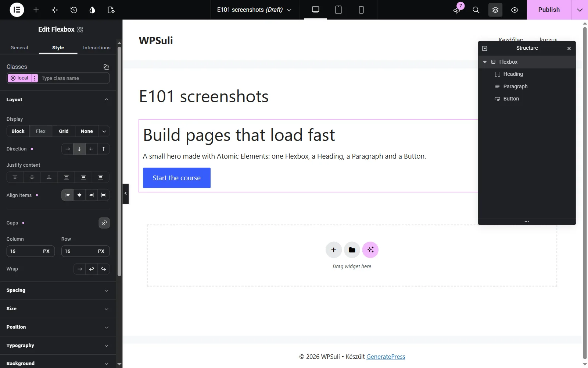Open the Finder search icon
The width and height of the screenshot is (588, 368).
point(476,10)
